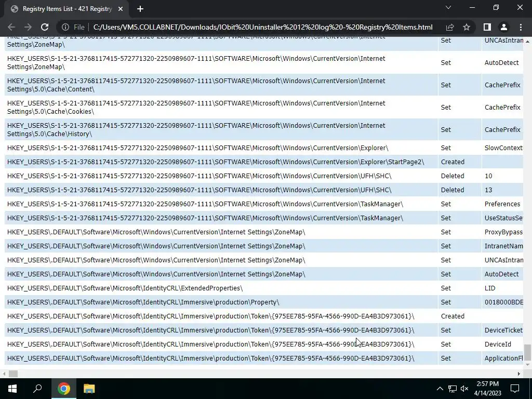Open the Chrome three-dot menu
Image resolution: width=532 pixels, height=399 pixels.
[x=521, y=27]
